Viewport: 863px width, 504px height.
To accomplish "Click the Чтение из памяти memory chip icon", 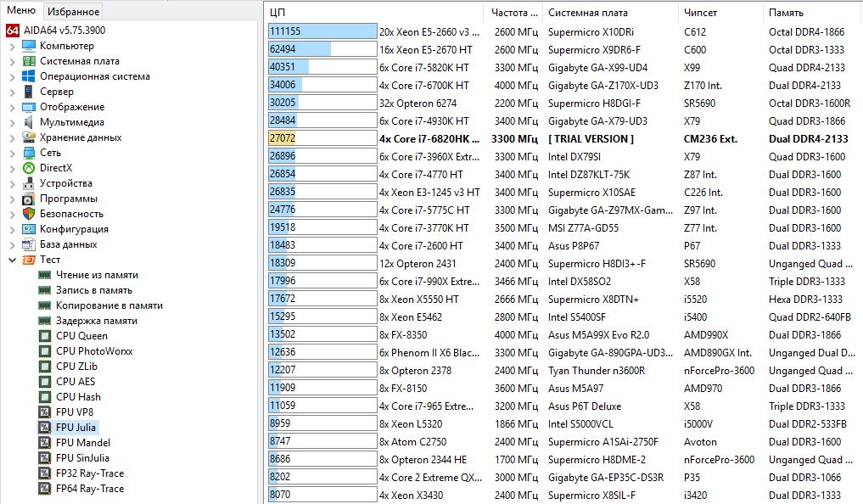I will tap(45, 275).
